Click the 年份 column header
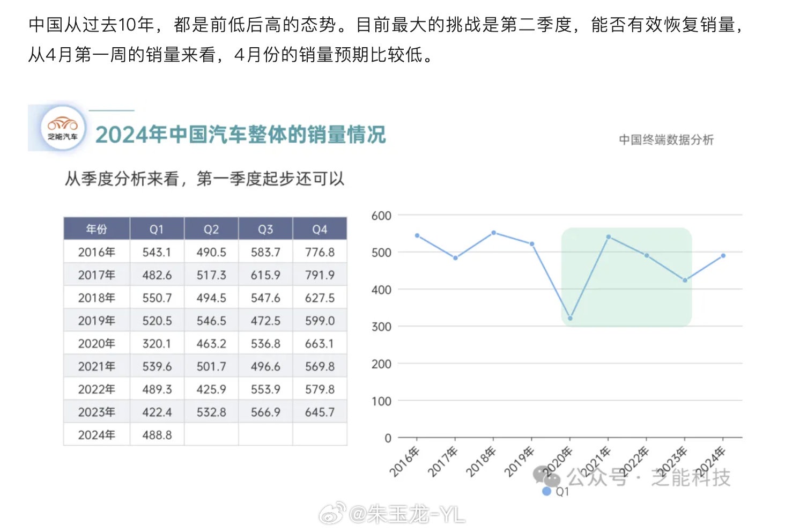 pyautogui.click(x=97, y=229)
